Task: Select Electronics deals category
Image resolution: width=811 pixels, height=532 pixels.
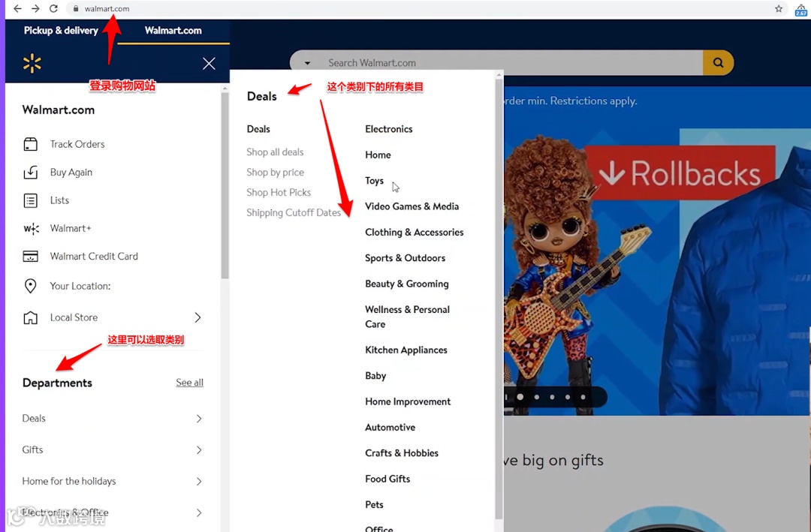Action: point(388,129)
